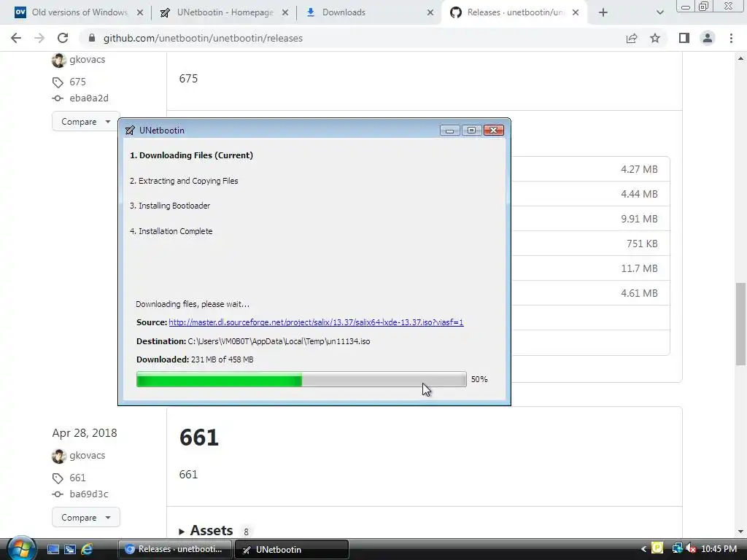Viewport: 747px width, 560px height.
Task: Close the Old versions of Windows tab
Action: (139, 12)
